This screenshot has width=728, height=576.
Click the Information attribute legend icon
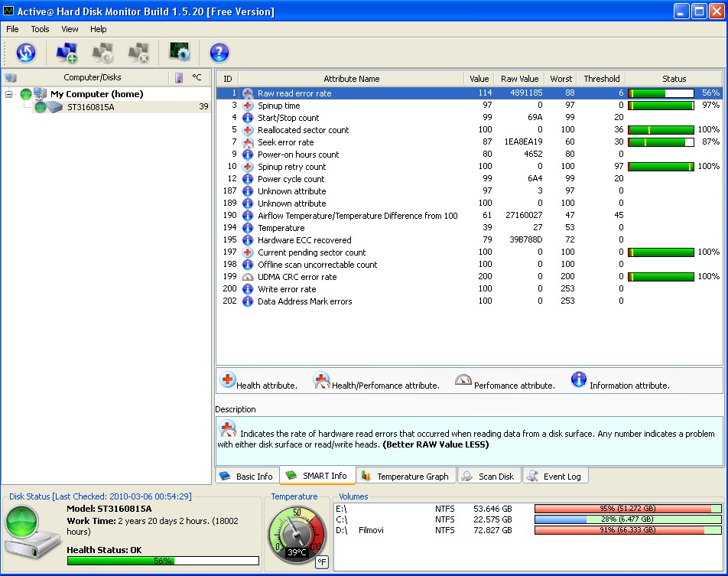pyautogui.click(x=578, y=379)
